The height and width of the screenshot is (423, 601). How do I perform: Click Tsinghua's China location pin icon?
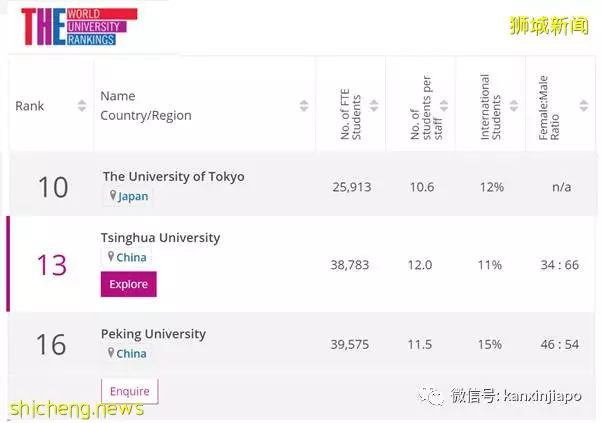coord(111,256)
